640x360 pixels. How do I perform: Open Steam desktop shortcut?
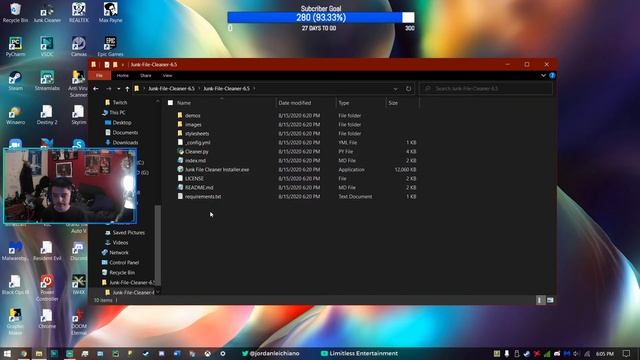coord(15,80)
